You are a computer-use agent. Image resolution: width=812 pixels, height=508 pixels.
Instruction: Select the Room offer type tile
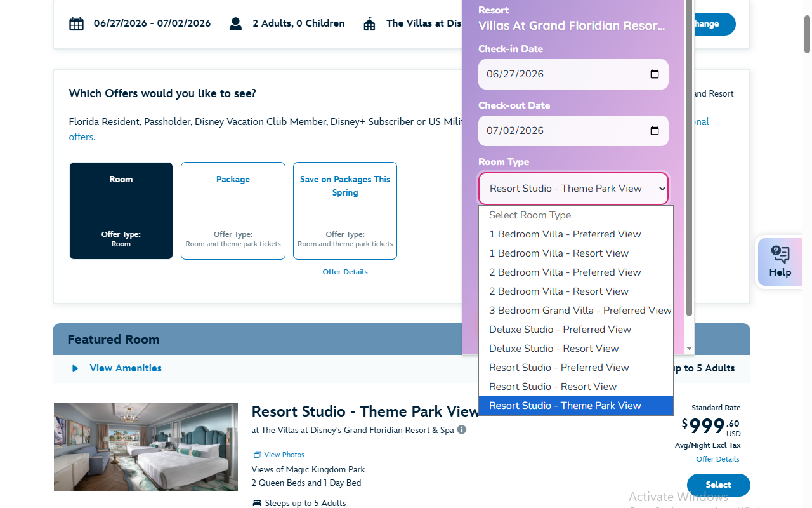pyautogui.click(x=121, y=210)
